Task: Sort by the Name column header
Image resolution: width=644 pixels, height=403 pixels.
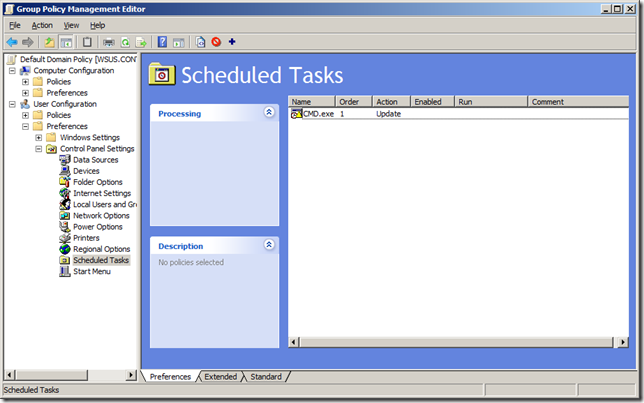Action: point(312,101)
